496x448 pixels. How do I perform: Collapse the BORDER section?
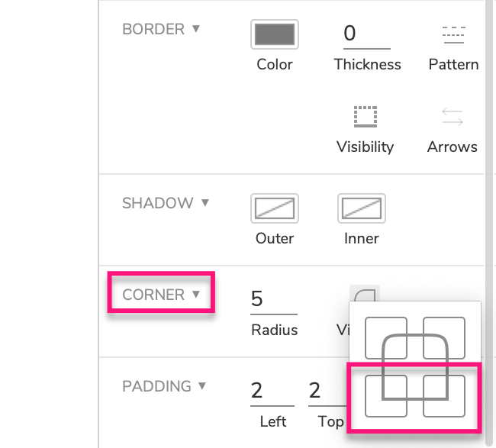[x=196, y=29]
